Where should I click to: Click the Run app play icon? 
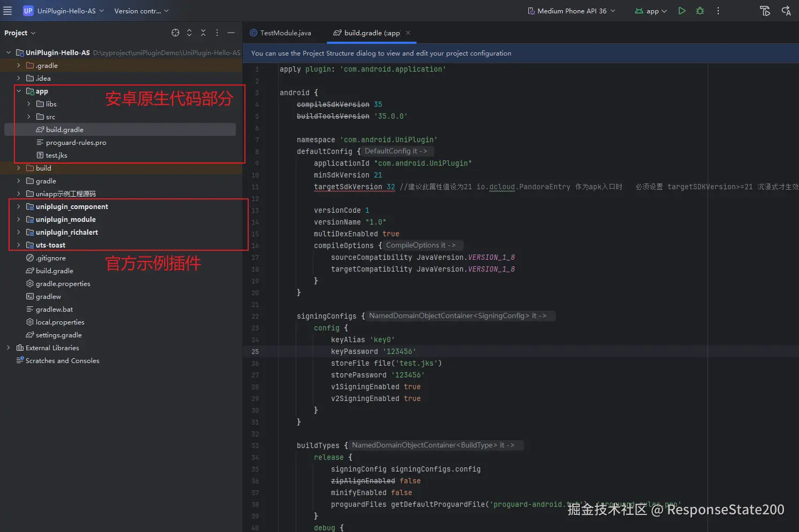click(x=682, y=11)
